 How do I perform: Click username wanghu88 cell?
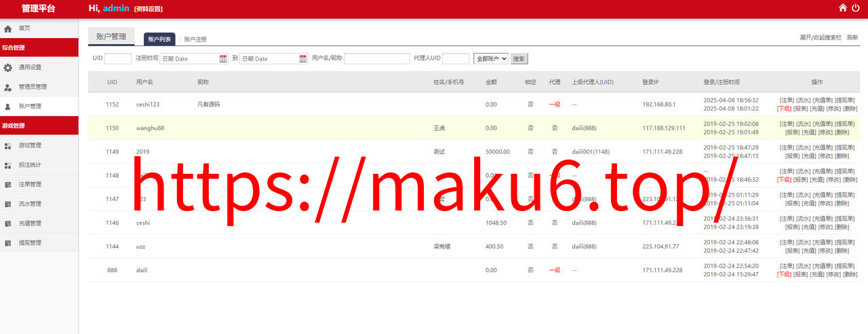click(x=151, y=128)
